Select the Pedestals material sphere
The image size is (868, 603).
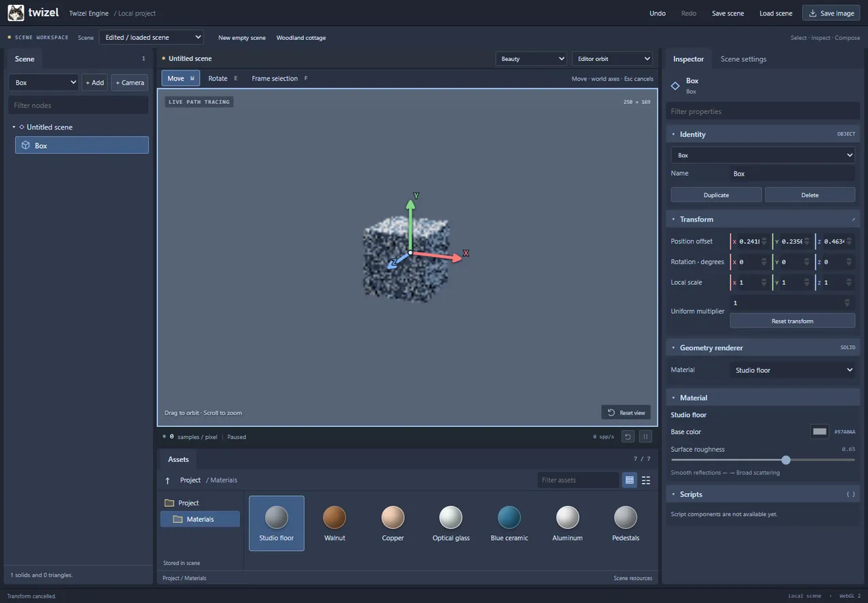coord(626,518)
